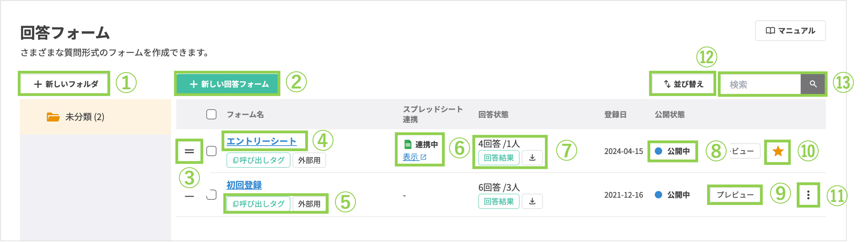This screenshot has width=868, height=242.
Task: Click 公開中 status of 初回登録
Action: pos(673,195)
